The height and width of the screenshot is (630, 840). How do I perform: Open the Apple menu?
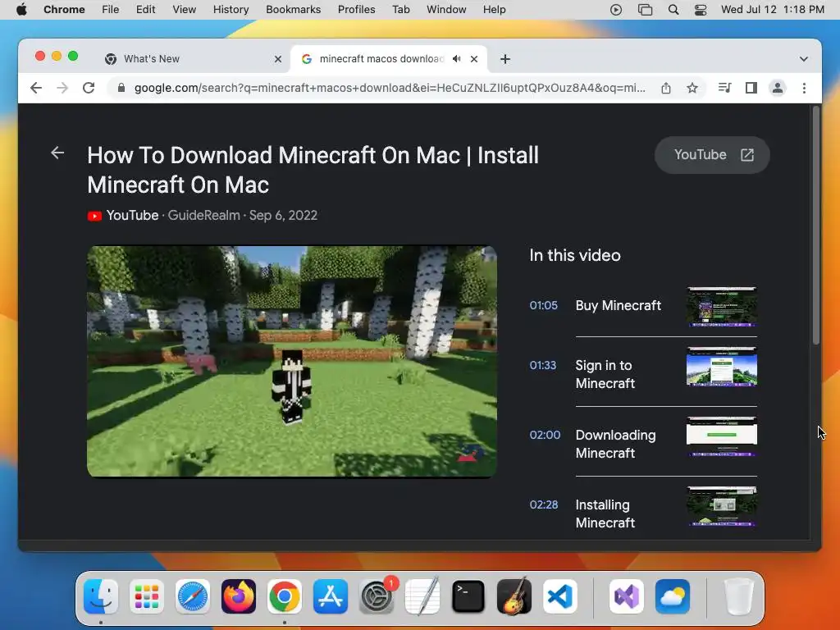(21, 10)
